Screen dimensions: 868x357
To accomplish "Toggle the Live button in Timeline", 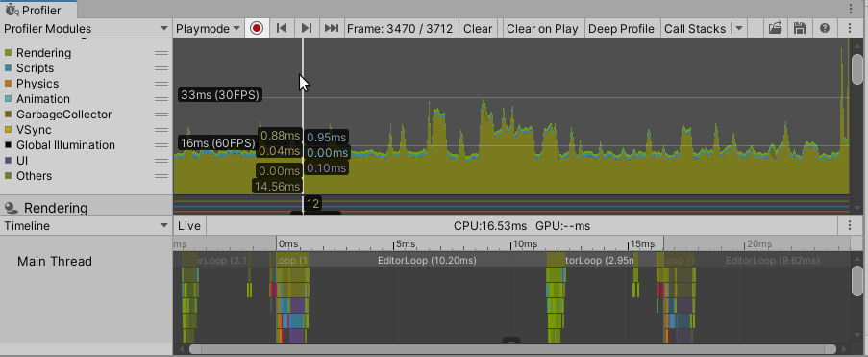I will [x=190, y=225].
